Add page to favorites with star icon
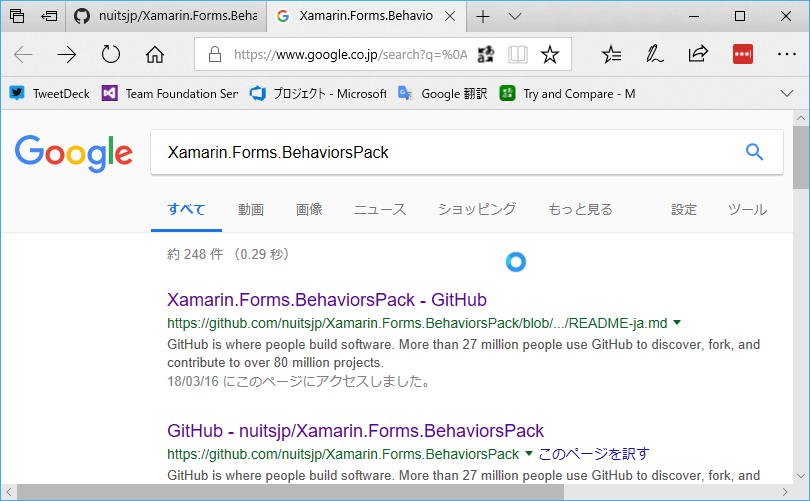 pyautogui.click(x=550, y=54)
